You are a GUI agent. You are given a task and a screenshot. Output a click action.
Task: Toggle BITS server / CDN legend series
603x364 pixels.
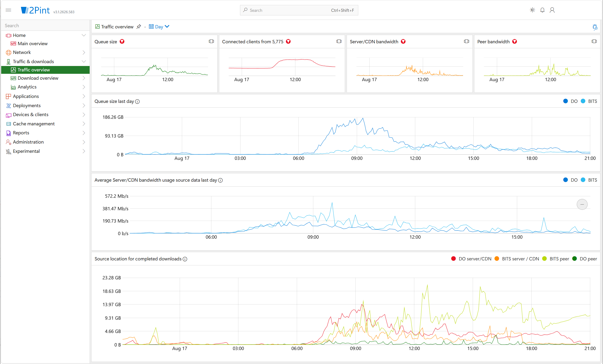tap(517, 259)
